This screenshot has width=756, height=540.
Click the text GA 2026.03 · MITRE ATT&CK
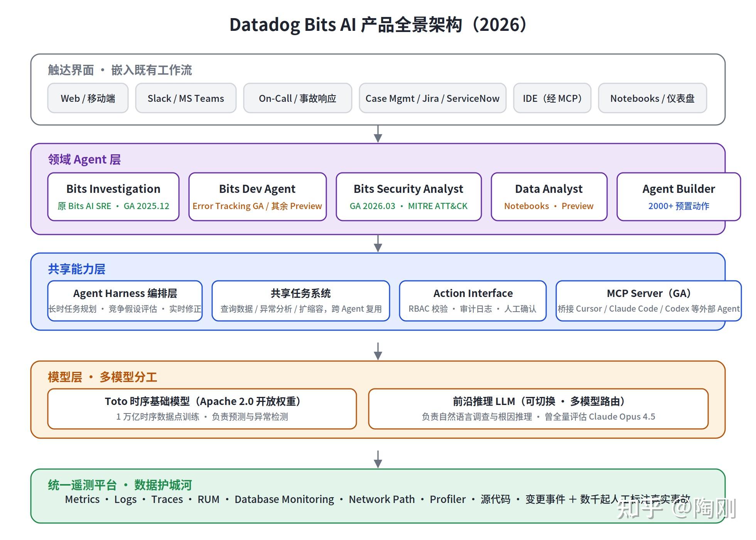pyautogui.click(x=408, y=206)
